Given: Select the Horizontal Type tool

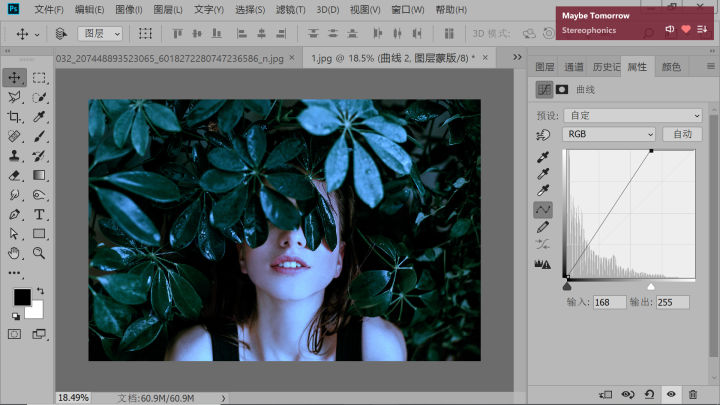Looking at the screenshot, I should pyautogui.click(x=39, y=214).
